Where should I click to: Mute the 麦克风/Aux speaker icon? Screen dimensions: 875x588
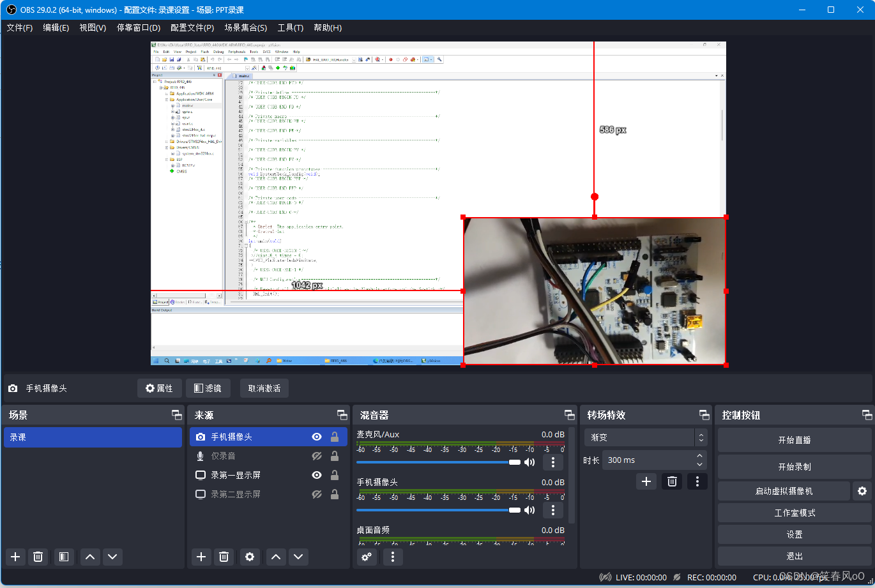(x=529, y=462)
